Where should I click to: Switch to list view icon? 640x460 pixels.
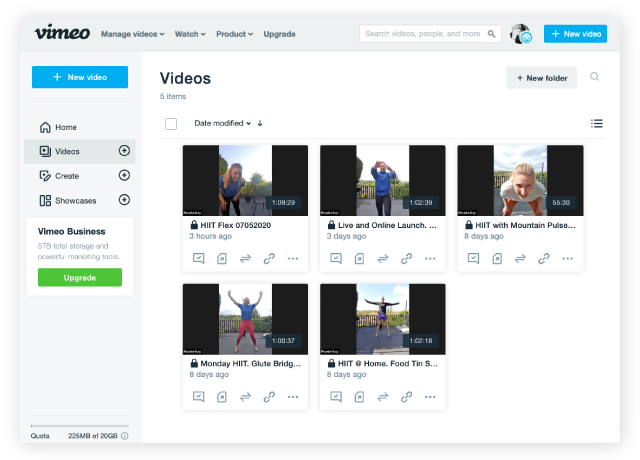(x=597, y=123)
